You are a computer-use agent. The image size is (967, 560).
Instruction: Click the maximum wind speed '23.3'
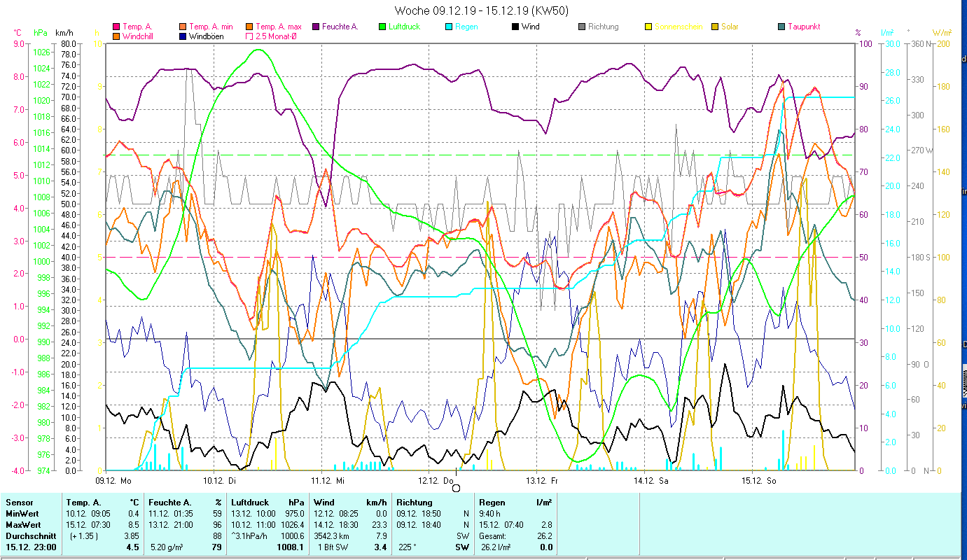click(380, 525)
